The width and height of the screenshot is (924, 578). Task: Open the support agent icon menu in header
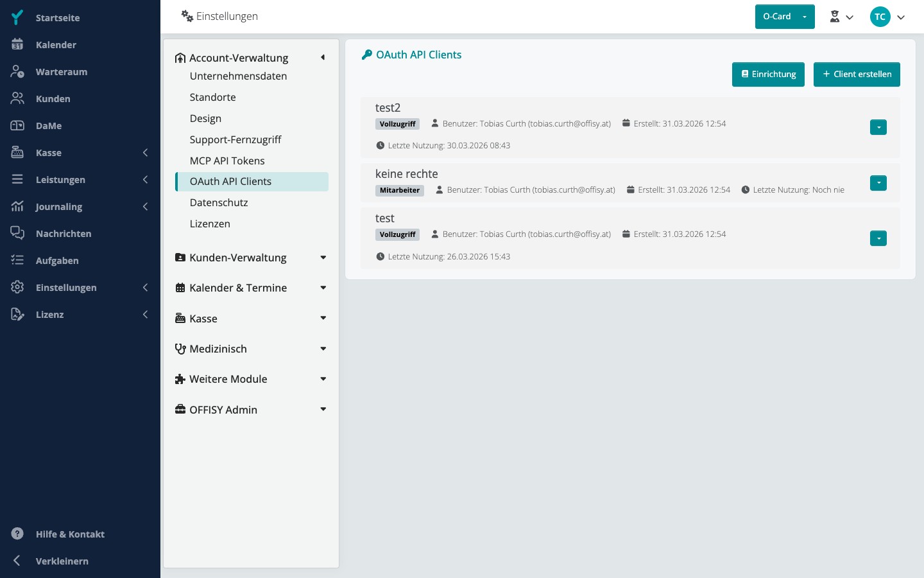click(841, 17)
